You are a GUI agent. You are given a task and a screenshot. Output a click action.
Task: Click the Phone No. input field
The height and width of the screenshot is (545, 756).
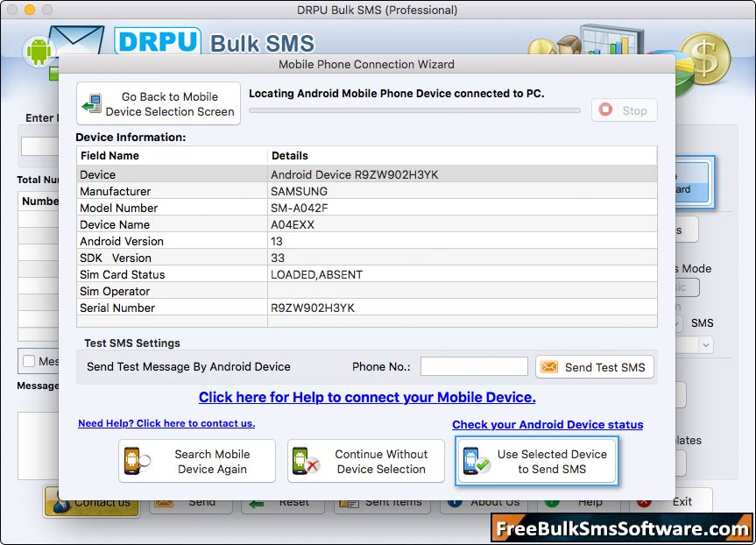tap(474, 366)
